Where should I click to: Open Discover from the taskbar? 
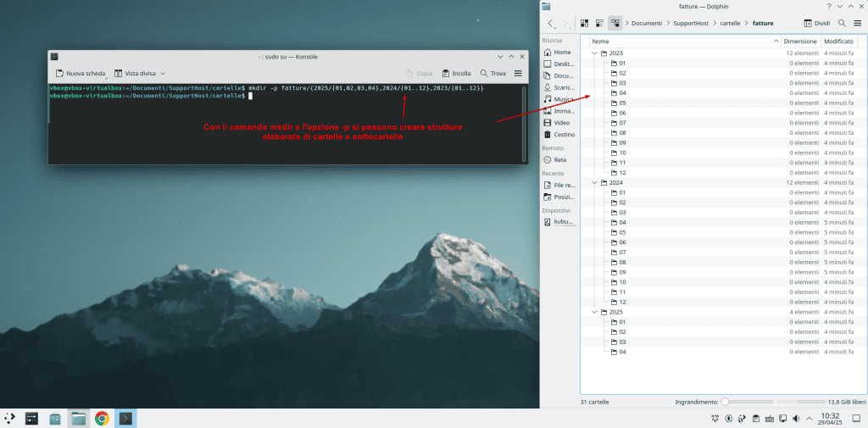click(x=55, y=419)
